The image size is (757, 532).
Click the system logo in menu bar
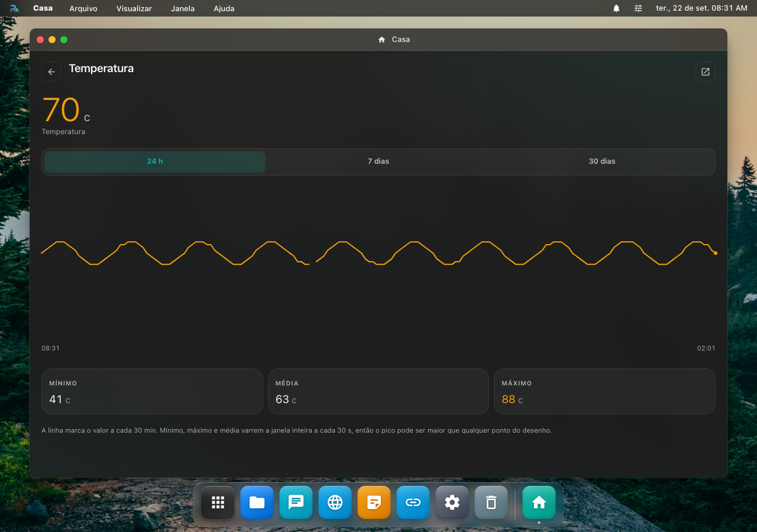click(14, 8)
